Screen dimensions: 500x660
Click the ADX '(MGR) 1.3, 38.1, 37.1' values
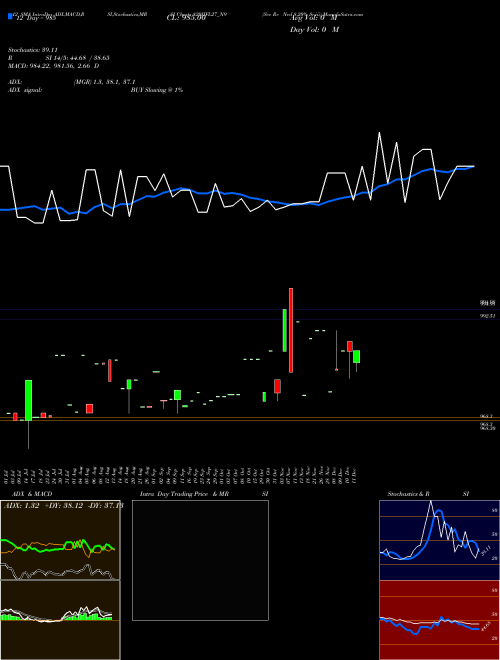click(104, 82)
